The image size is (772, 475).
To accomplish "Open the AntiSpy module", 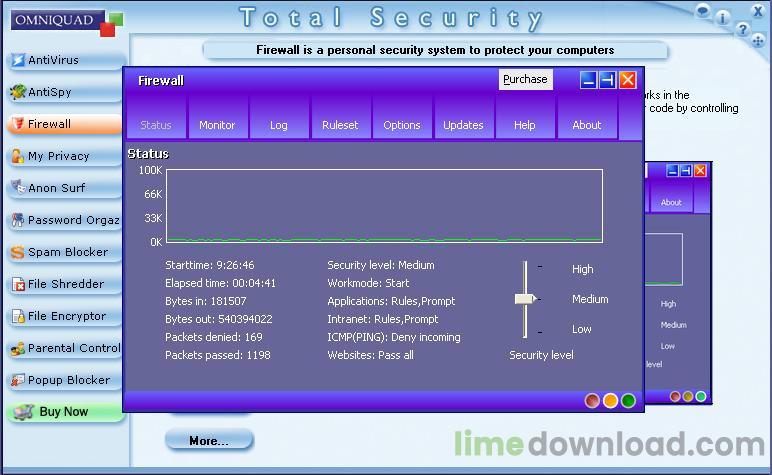I will click(x=65, y=92).
